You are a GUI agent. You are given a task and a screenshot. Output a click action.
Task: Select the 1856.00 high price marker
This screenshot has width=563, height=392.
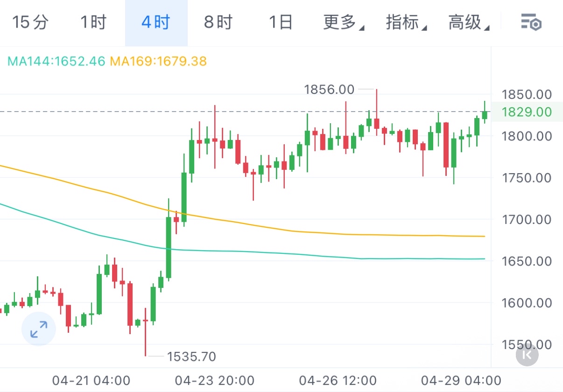[329, 89]
